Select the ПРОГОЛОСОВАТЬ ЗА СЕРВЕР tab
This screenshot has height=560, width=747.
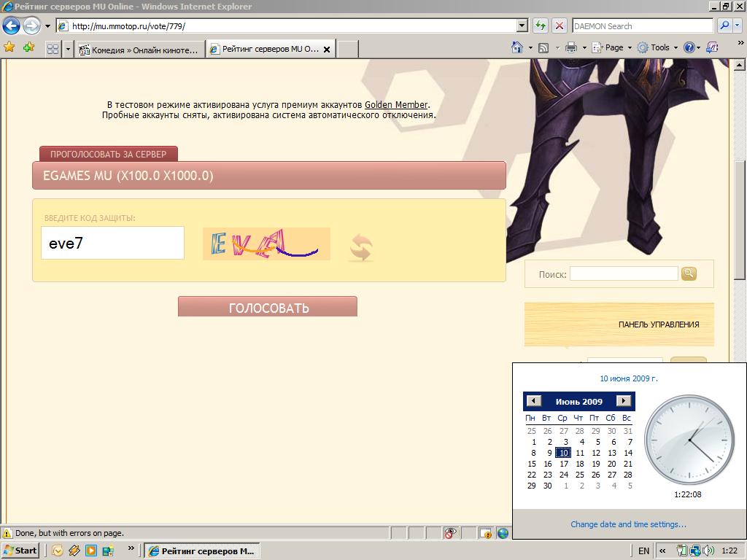109,155
